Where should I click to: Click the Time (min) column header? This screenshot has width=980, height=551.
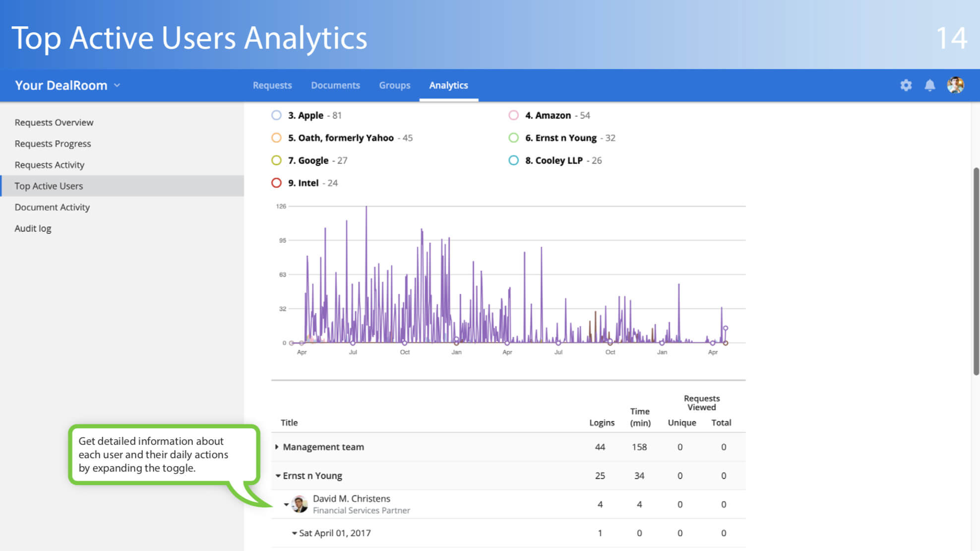pos(640,417)
